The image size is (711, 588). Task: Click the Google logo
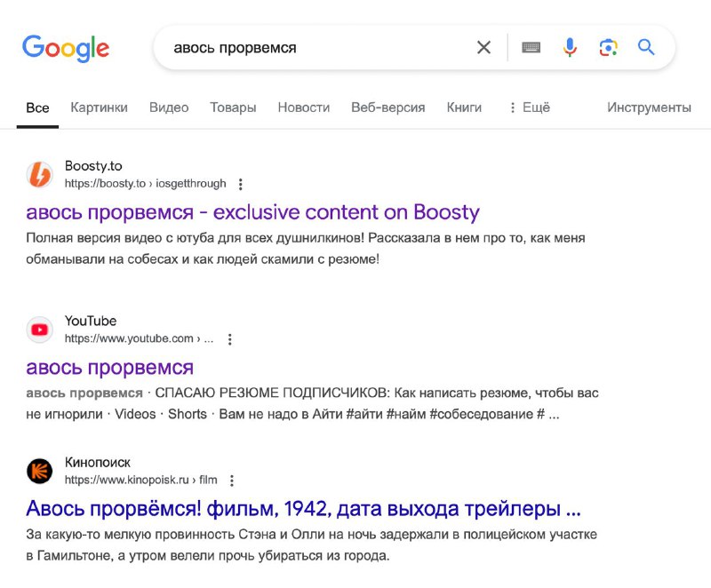pos(66,48)
